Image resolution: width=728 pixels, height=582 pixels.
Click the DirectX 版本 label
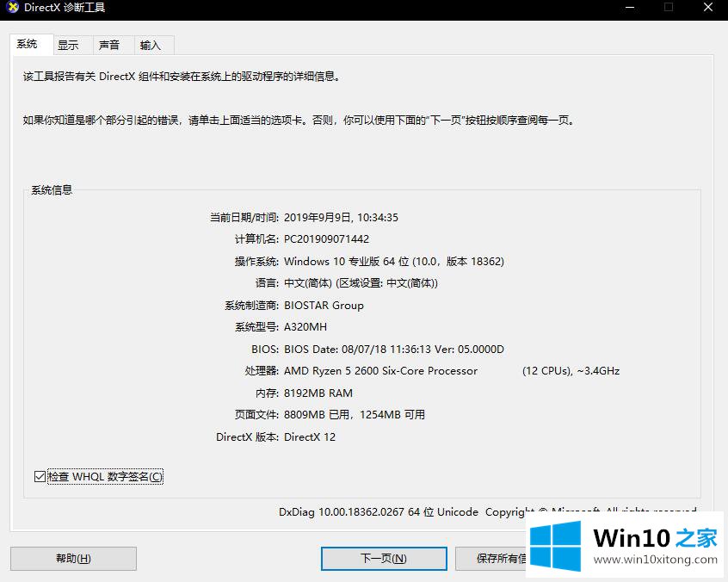click(x=248, y=437)
